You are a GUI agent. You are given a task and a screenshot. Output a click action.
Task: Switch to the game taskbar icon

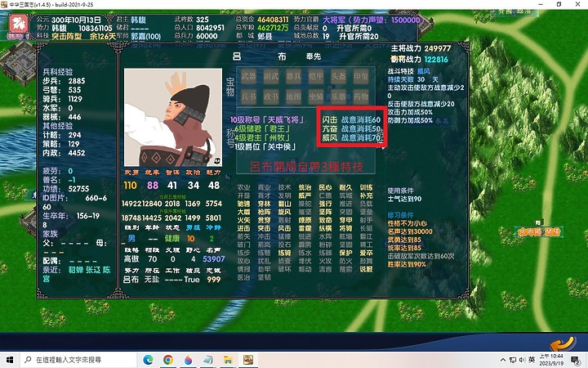[248, 360]
